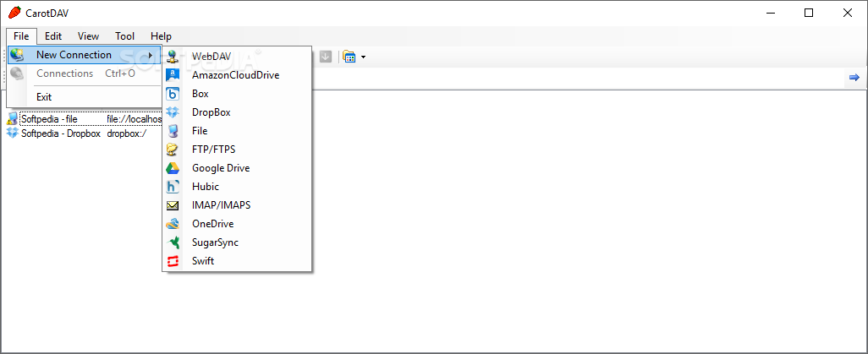Open the Help menu
The height and width of the screenshot is (354, 868).
(161, 36)
